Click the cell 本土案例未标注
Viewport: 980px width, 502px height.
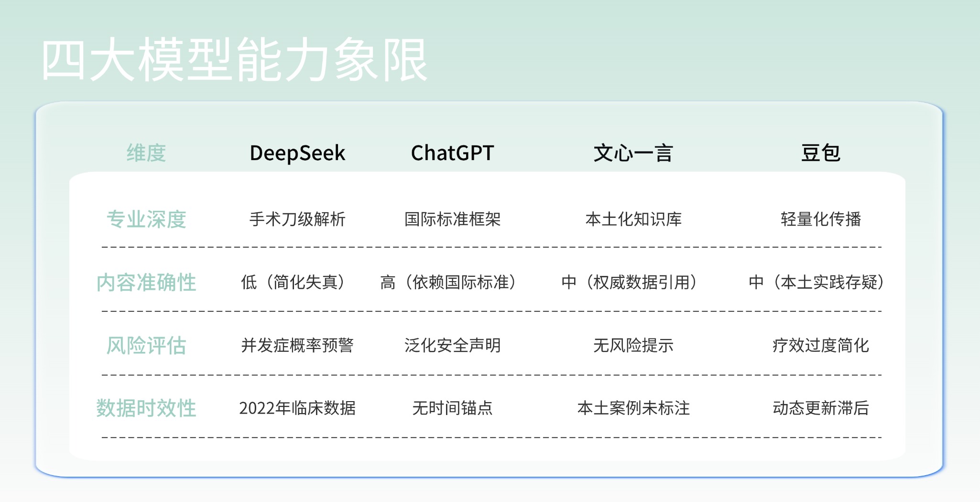pos(633,408)
